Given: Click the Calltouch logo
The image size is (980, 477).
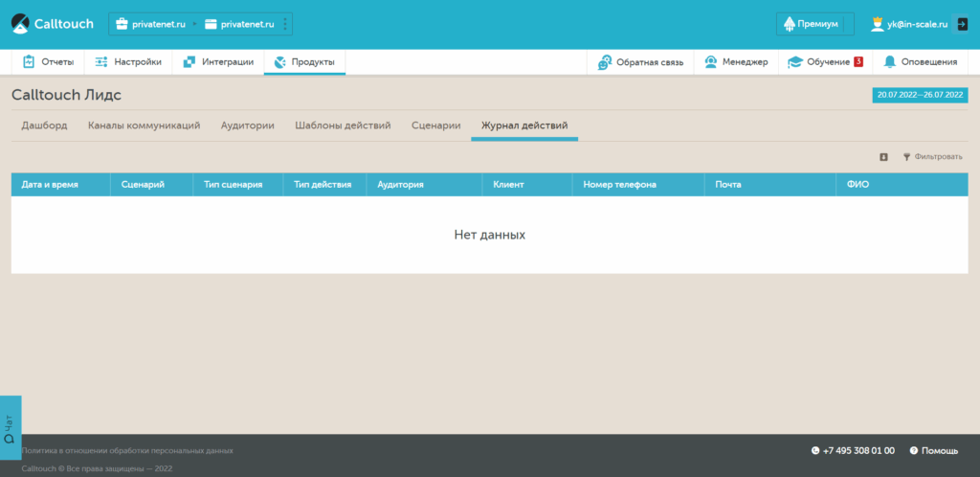Looking at the screenshot, I should click(53, 24).
